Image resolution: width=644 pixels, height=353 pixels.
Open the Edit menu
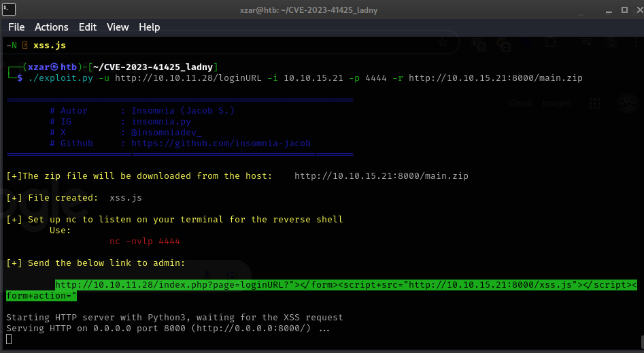[x=88, y=27]
